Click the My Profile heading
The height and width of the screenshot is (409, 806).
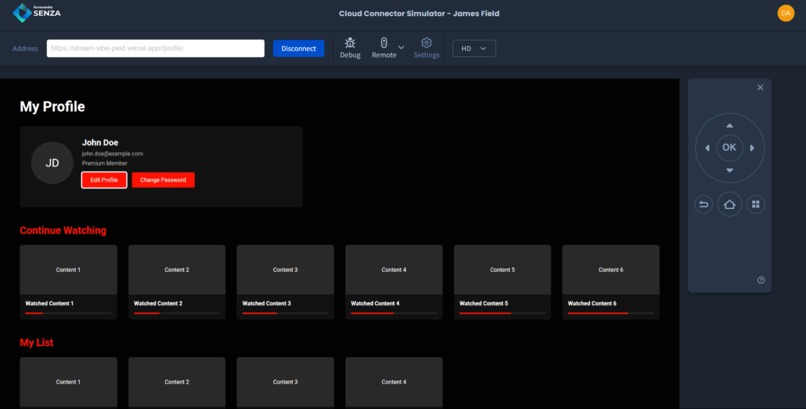(52, 106)
